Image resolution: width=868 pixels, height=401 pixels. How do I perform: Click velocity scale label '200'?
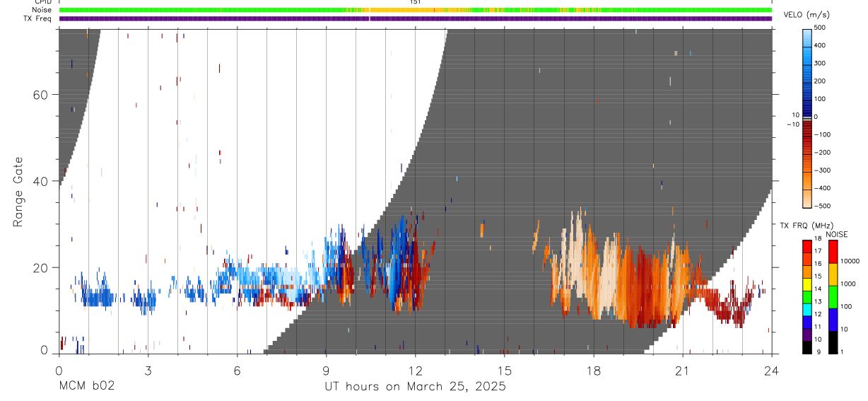point(821,81)
